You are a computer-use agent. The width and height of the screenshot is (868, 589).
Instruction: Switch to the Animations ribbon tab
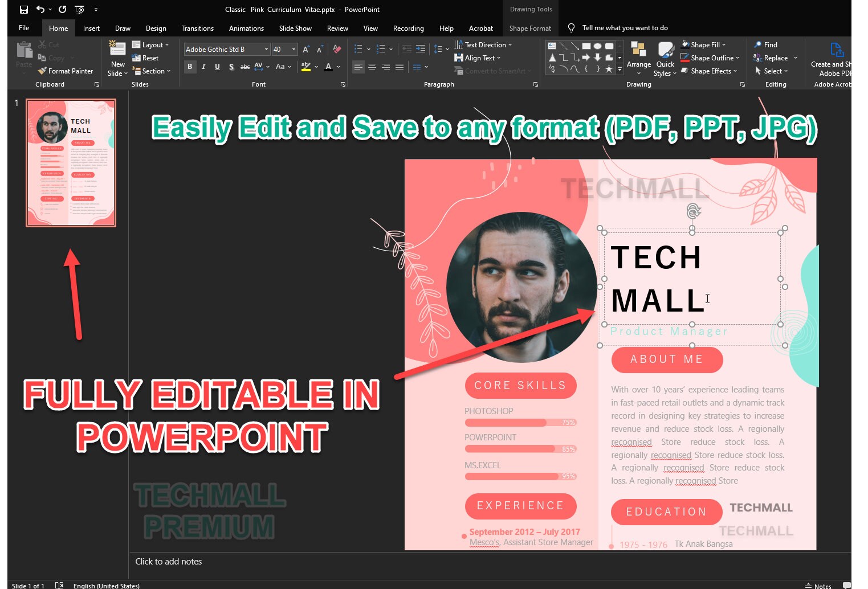click(246, 28)
